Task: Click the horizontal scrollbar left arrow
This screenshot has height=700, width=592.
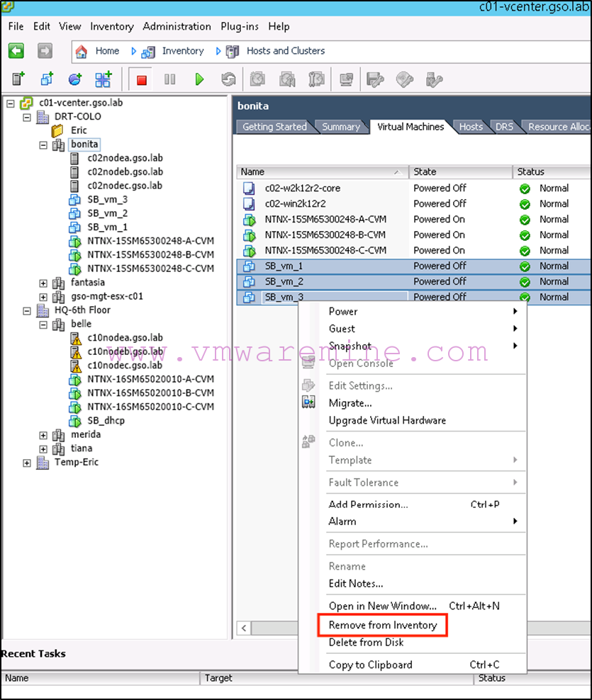Action: (244, 628)
